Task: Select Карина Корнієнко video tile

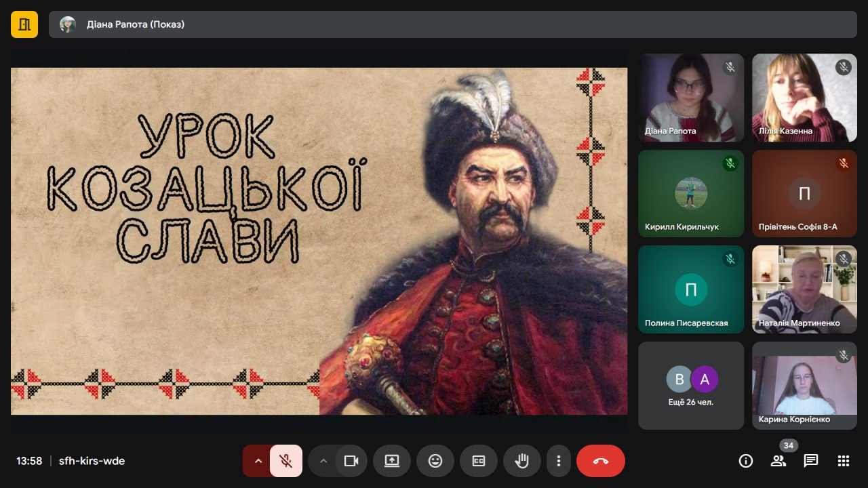Action: click(804, 385)
